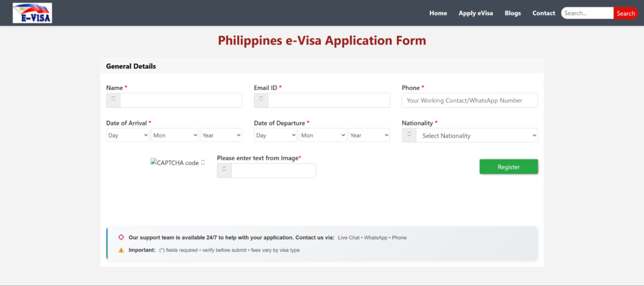The image size is (644, 286).
Task: Click the support lifebuoy icon
Action: click(121, 237)
